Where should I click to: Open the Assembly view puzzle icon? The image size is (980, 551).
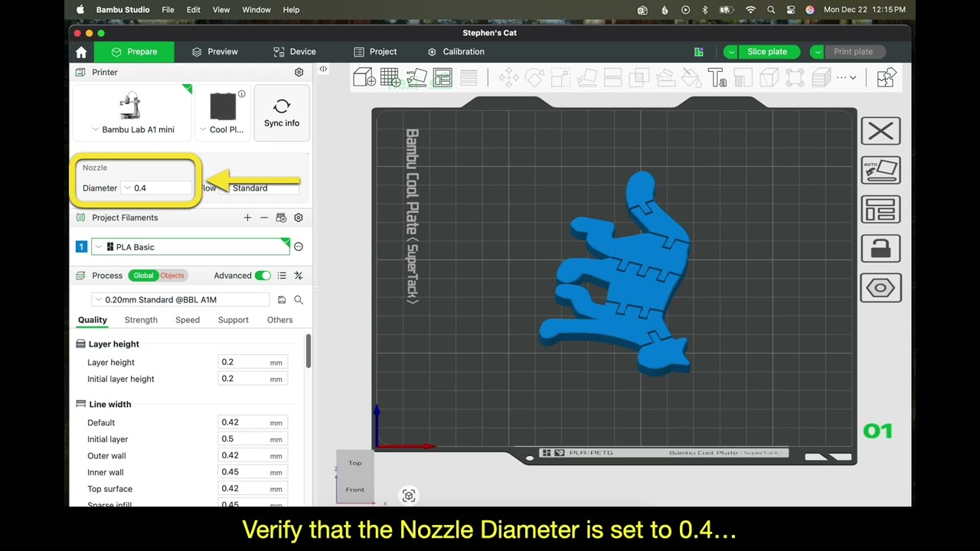tap(886, 77)
